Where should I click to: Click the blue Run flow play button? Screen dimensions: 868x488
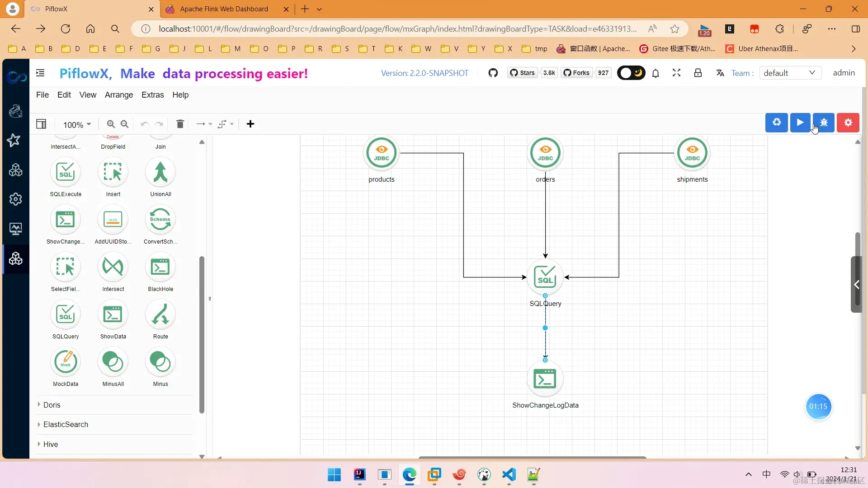[x=800, y=122]
